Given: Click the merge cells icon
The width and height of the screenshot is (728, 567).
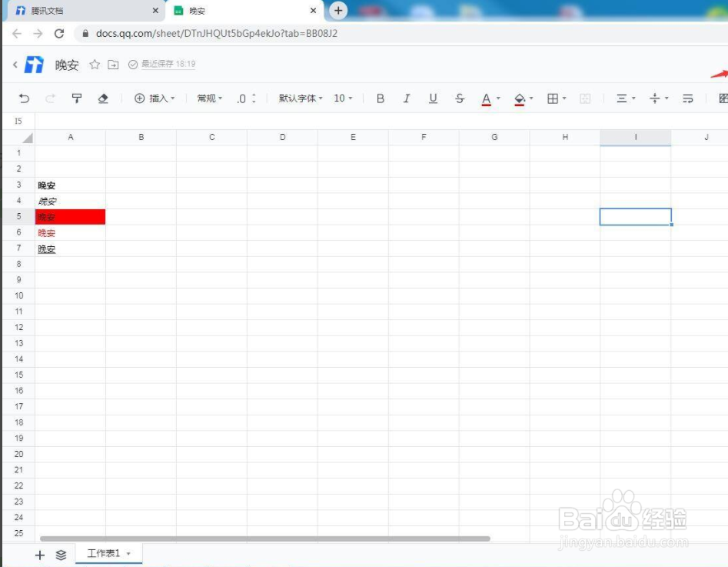Looking at the screenshot, I should click(586, 98).
